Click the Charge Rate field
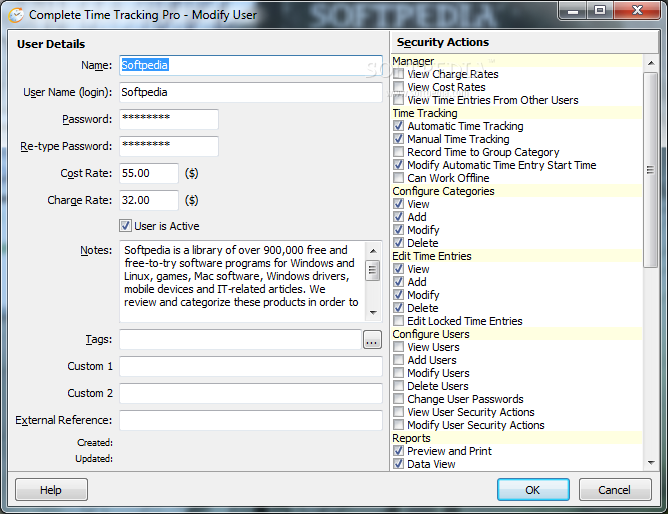Screen dimensions: 668x514 point(149,200)
